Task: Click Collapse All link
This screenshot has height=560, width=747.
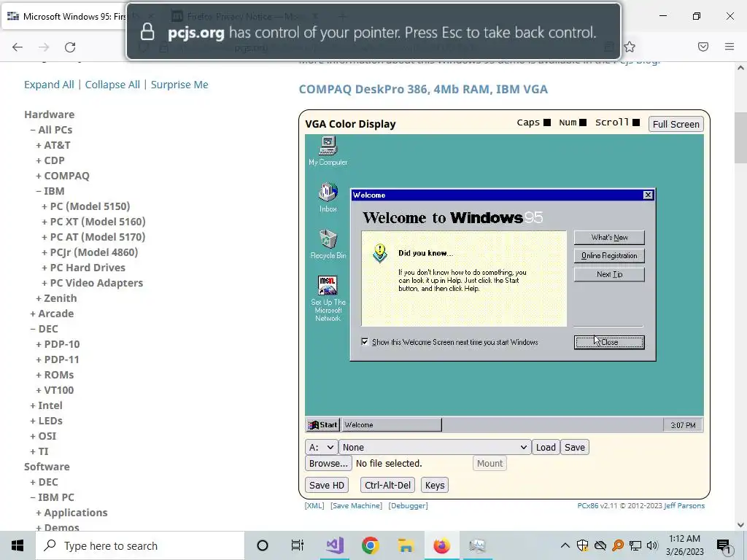Action: tap(112, 85)
